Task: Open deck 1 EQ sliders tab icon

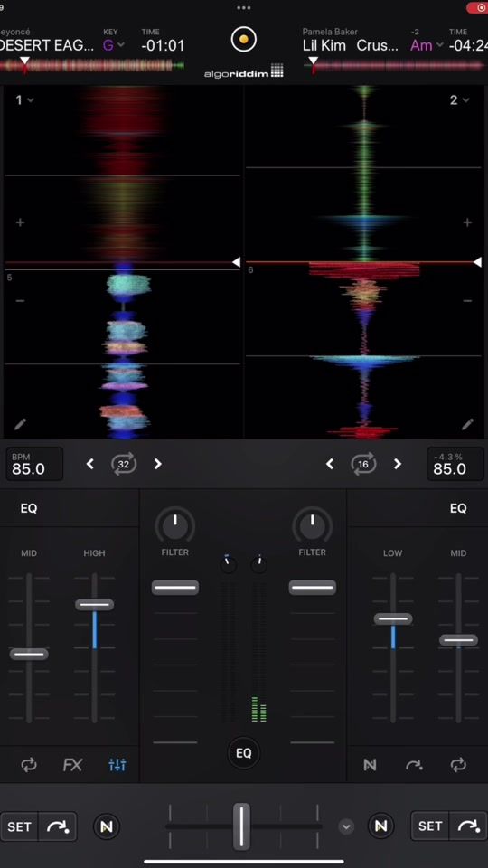Action: point(117,765)
